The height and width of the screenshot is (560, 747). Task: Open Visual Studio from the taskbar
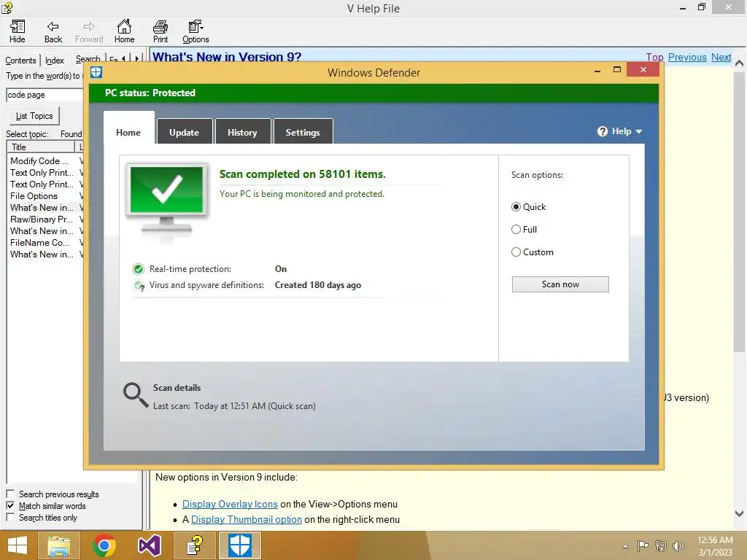149,545
